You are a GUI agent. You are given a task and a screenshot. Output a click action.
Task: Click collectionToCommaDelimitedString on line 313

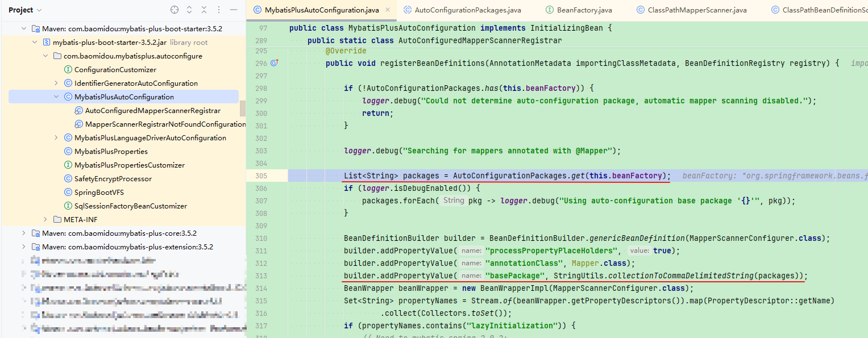pos(681,276)
